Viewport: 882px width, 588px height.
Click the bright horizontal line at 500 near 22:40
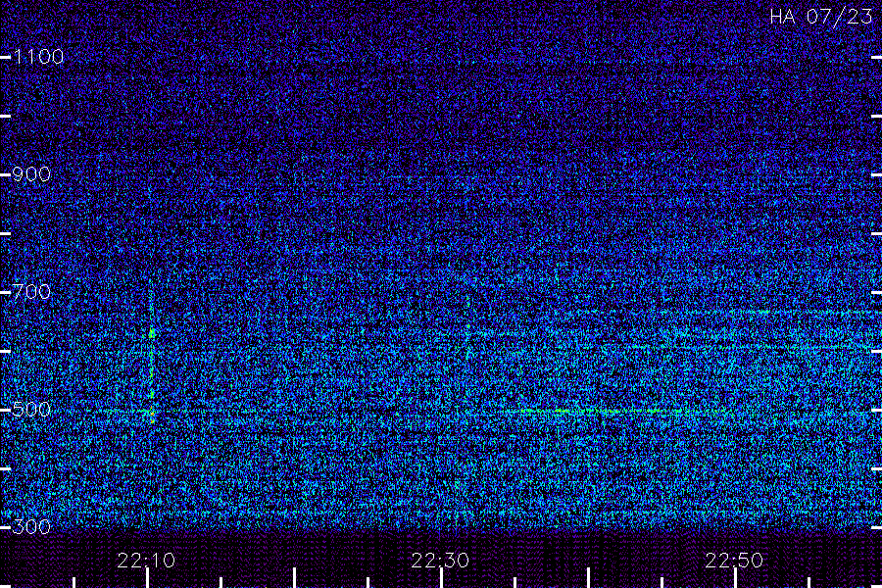(x=596, y=412)
